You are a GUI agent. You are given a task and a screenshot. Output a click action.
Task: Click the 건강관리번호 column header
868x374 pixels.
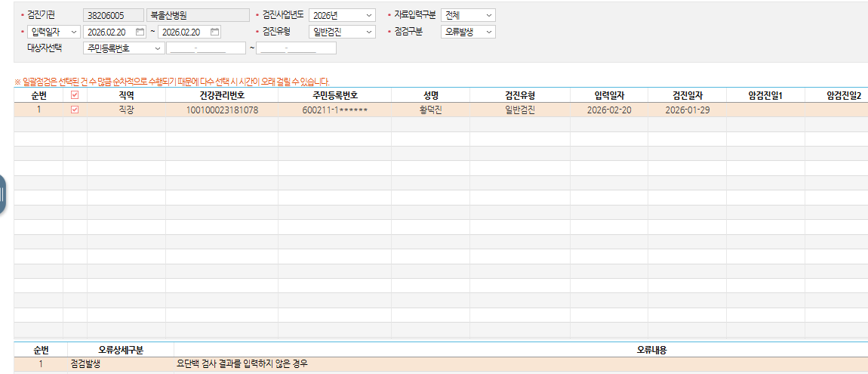pos(222,95)
